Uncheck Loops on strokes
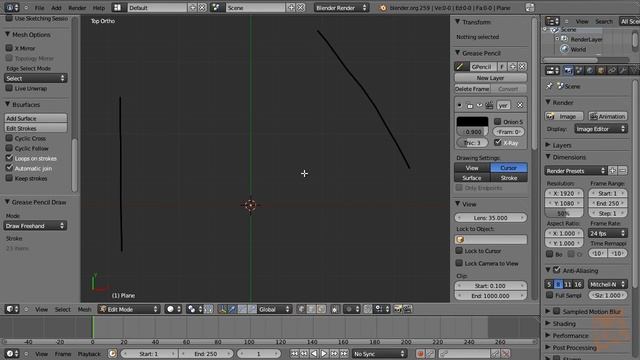The height and width of the screenshot is (360, 640). (x=9, y=158)
